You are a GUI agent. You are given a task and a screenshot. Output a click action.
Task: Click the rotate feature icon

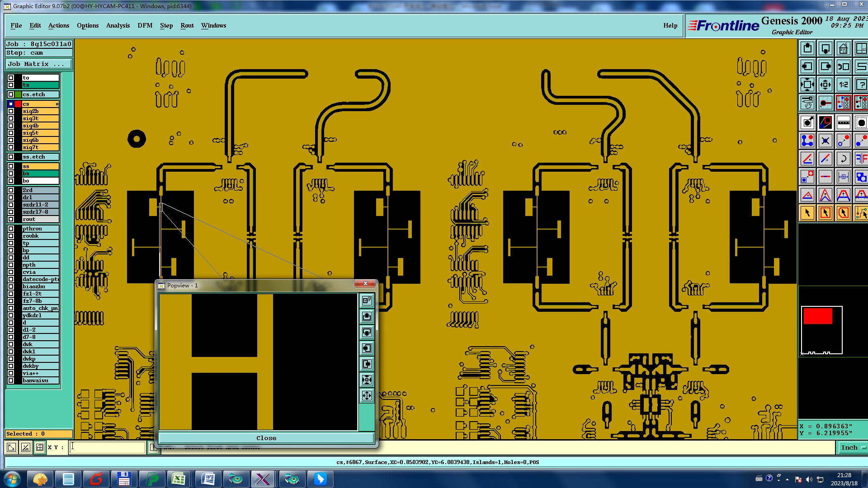tap(843, 159)
